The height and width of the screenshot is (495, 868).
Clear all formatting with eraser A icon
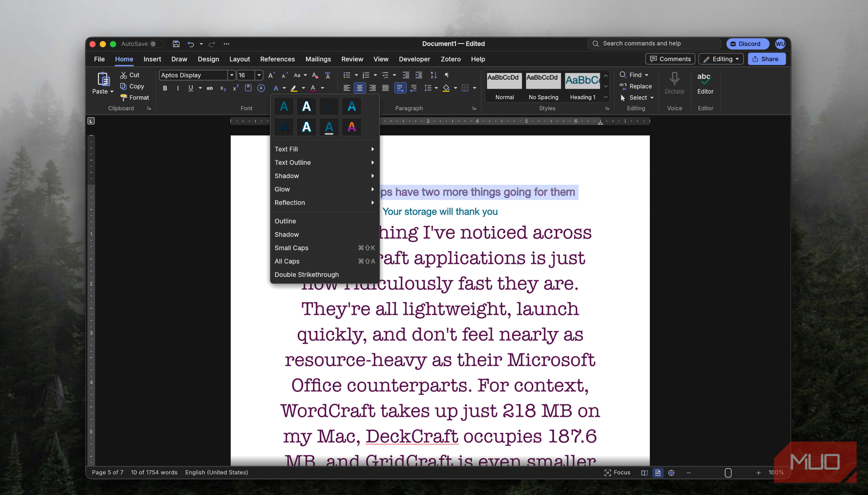coord(315,75)
